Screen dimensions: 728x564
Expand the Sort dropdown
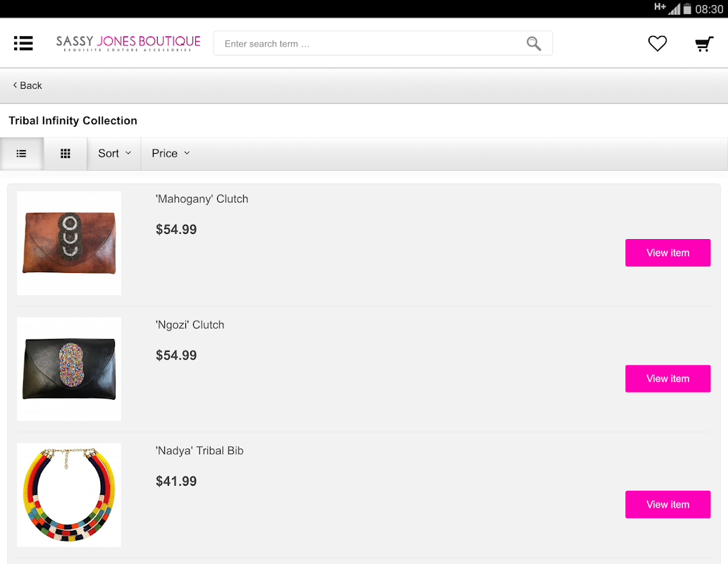coord(114,153)
